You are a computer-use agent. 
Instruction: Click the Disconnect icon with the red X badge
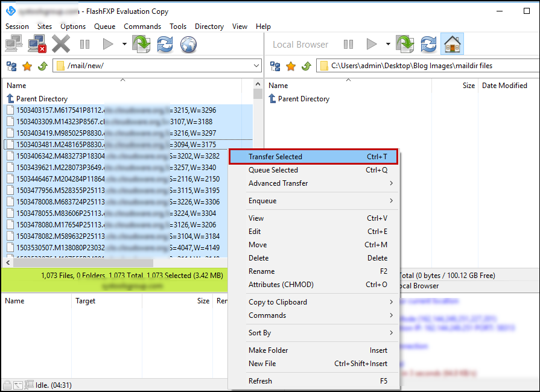pos(37,44)
